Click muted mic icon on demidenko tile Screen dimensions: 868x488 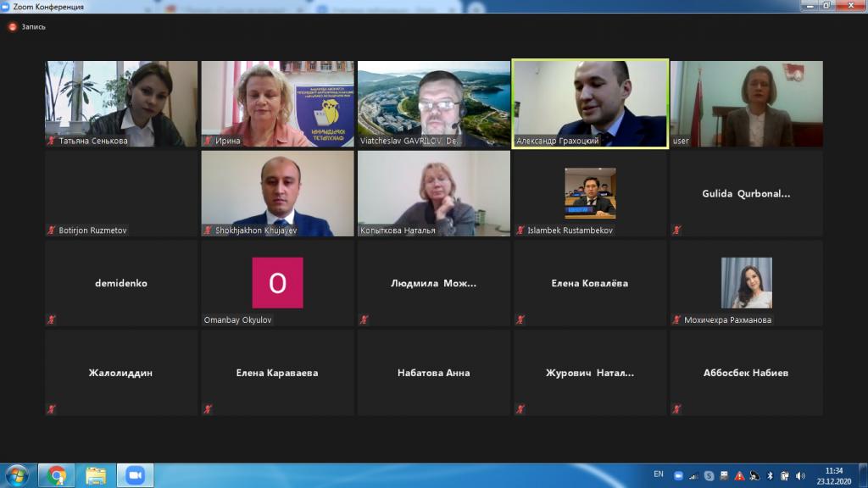(52, 319)
